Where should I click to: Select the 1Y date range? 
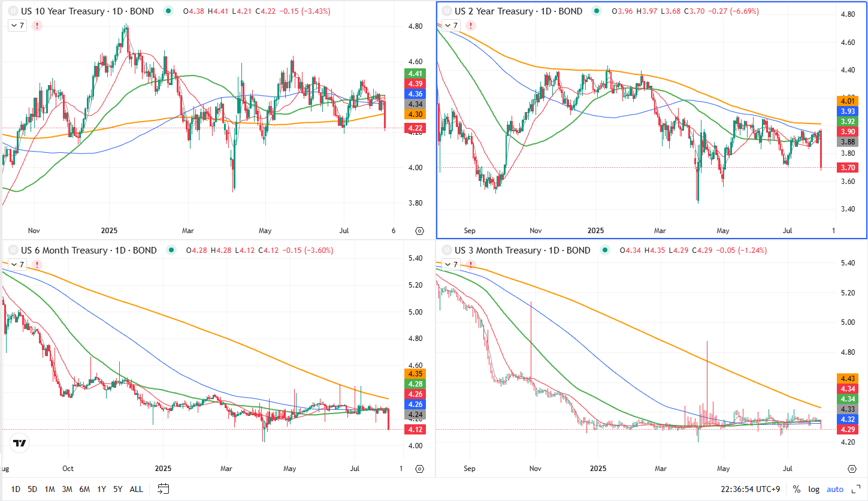(101, 489)
